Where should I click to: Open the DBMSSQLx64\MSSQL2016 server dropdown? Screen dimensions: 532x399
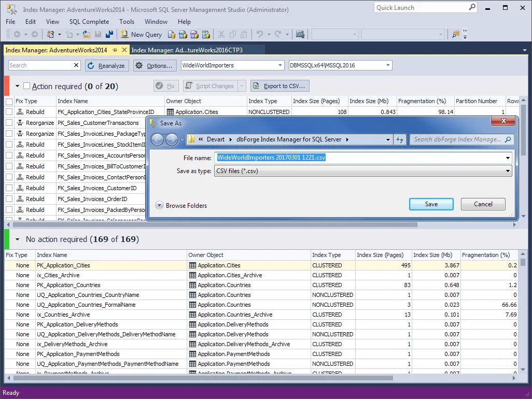388,65
